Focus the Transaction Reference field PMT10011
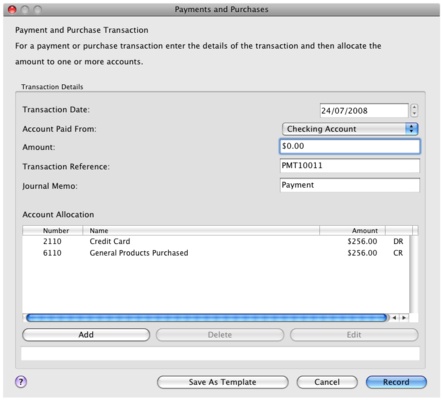The image size is (442, 400). pos(350,166)
